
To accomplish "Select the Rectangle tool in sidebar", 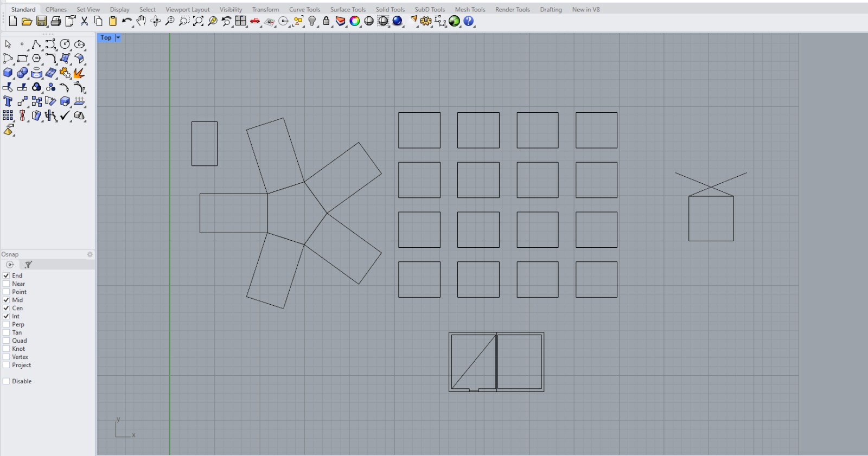I will [22, 59].
